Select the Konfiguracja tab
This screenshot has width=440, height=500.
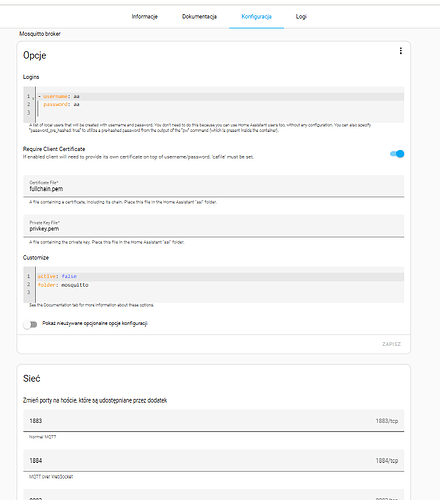(x=256, y=17)
